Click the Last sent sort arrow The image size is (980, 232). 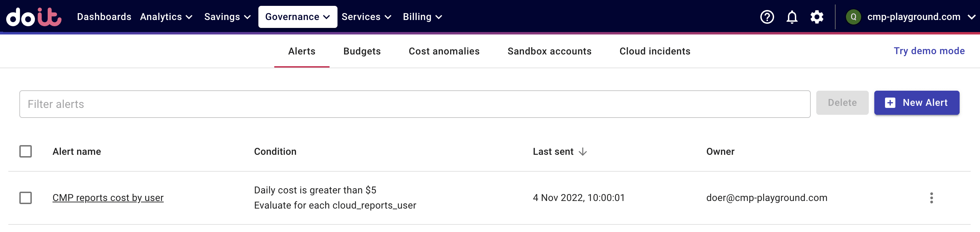click(x=582, y=152)
